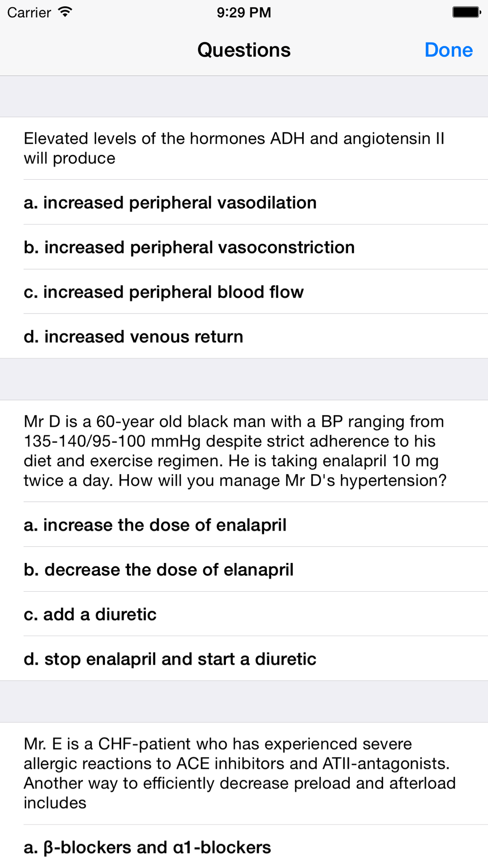Screen dimensions: 488x868
Task: Select a. increase the dose of enalapril
Action: coord(244,524)
